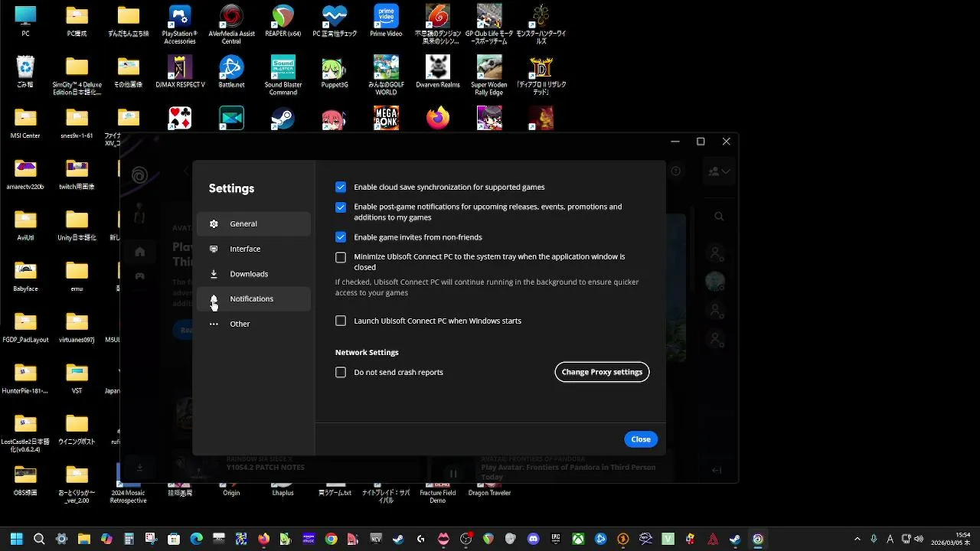Open Epic Games Launcher from the taskbar

556,539
